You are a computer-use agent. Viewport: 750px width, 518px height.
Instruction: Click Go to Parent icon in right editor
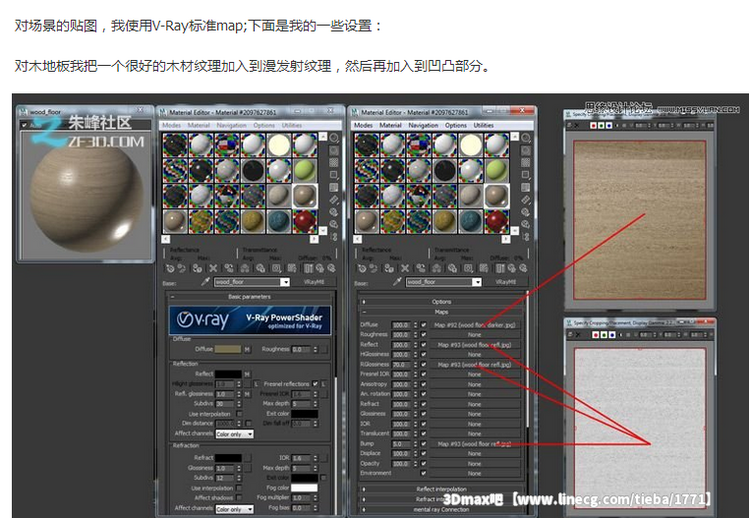point(511,268)
